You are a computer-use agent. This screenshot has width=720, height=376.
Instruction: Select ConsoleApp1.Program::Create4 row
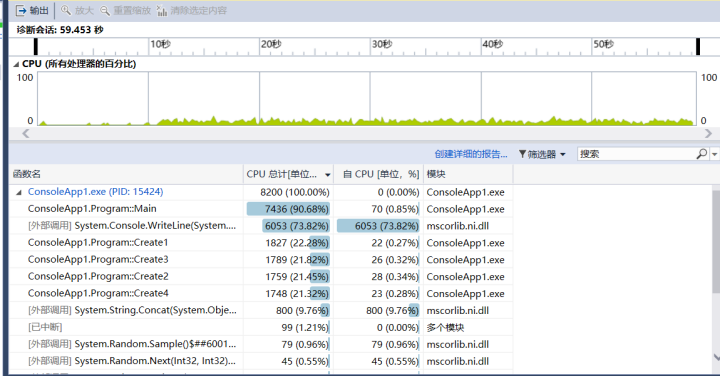(261, 293)
